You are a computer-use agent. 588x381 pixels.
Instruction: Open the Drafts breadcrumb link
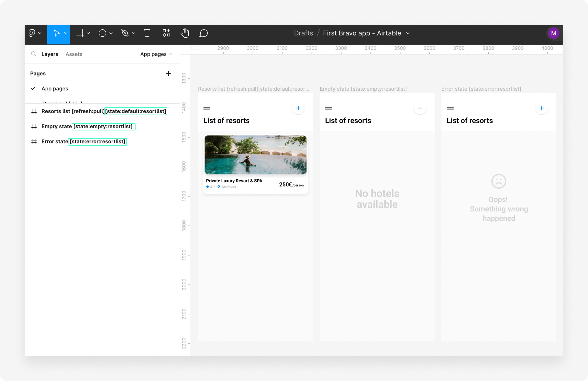click(303, 33)
